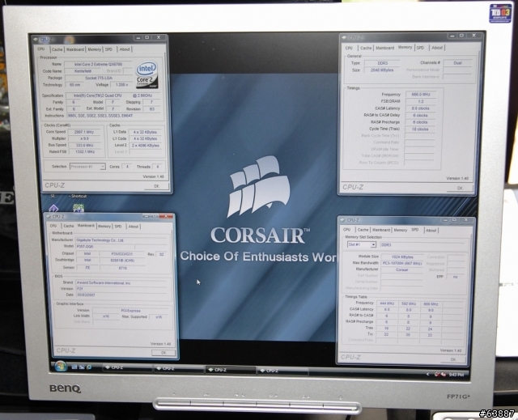Click the Rated FSB value 1332.1 MHz

[x=84, y=152]
